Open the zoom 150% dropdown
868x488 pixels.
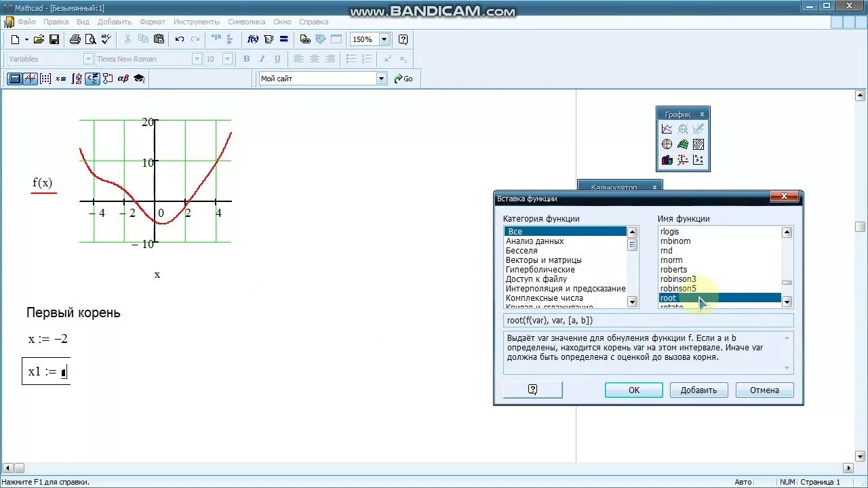pyautogui.click(x=384, y=39)
